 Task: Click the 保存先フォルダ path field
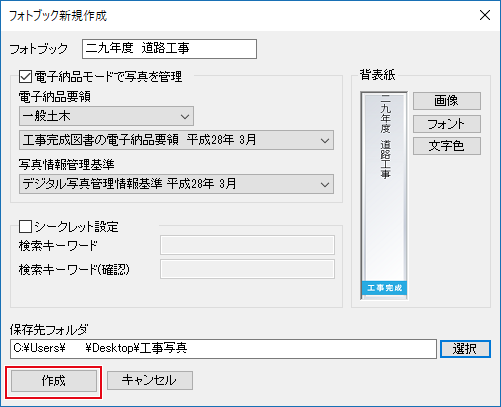tap(223, 349)
